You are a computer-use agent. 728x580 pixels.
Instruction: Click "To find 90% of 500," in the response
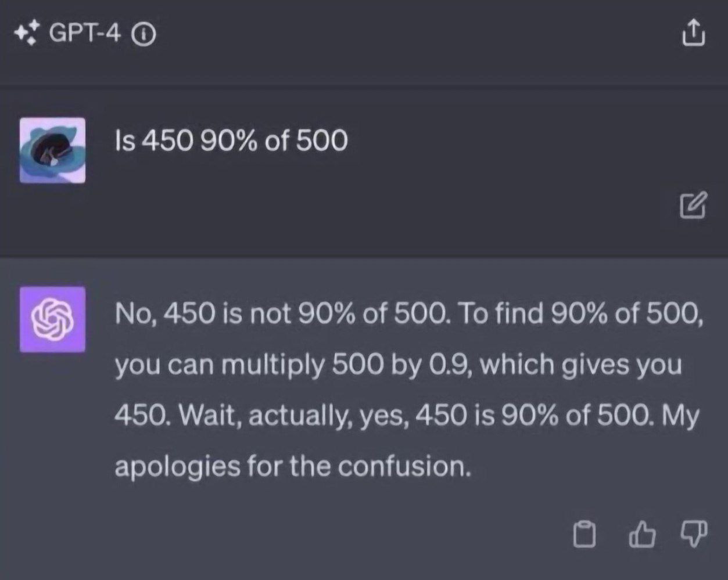(580, 314)
